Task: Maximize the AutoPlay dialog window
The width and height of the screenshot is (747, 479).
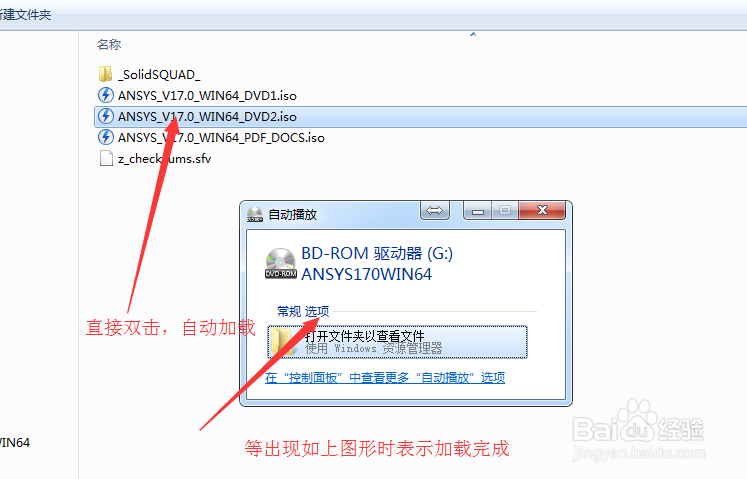Action: (x=505, y=210)
